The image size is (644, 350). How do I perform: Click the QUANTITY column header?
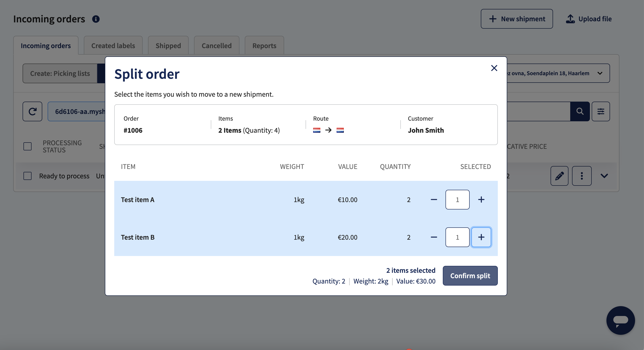(395, 166)
